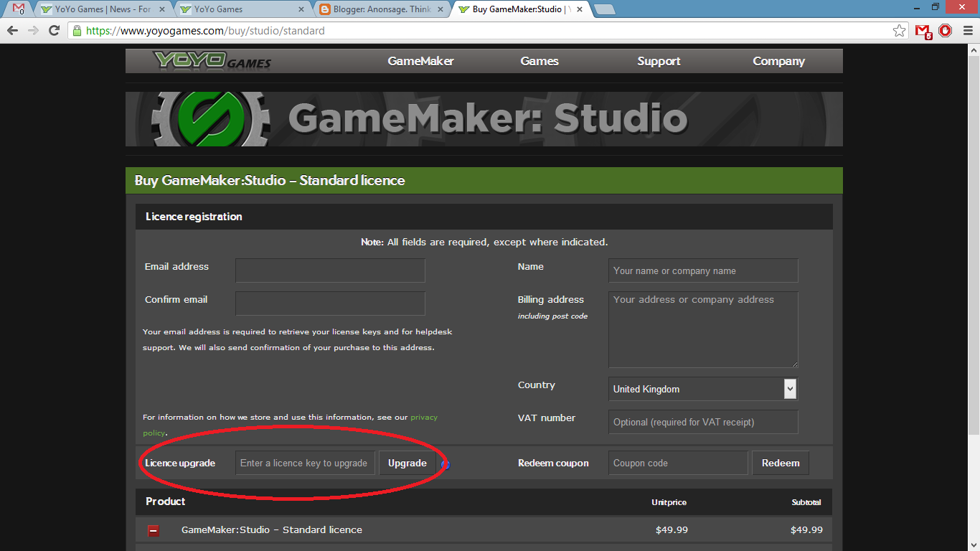Click the green "Buy GameMaker:Studio – Standard licence" heading

tap(270, 180)
